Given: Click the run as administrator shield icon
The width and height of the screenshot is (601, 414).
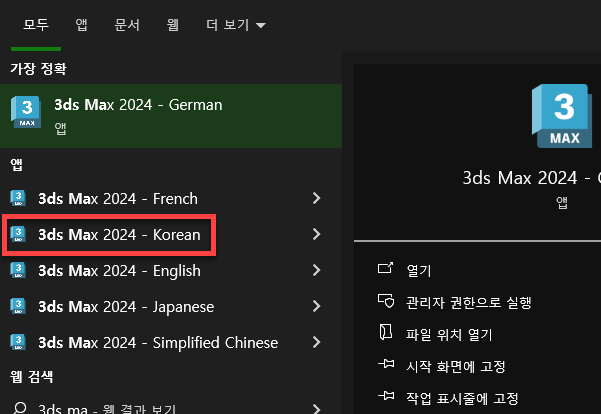Looking at the screenshot, I should pyautogui.click(x=386, y=301).
